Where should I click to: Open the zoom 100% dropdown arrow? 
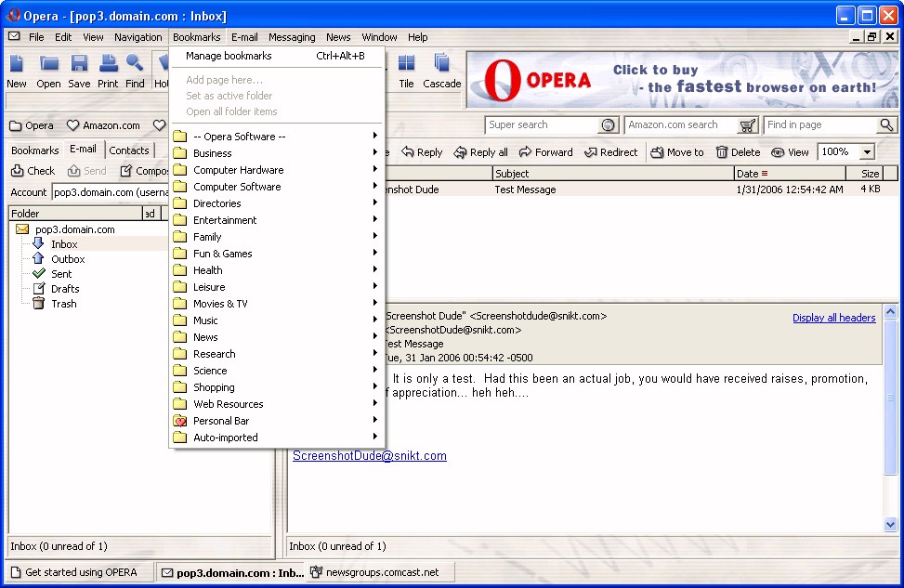click(x=867, y=152)
